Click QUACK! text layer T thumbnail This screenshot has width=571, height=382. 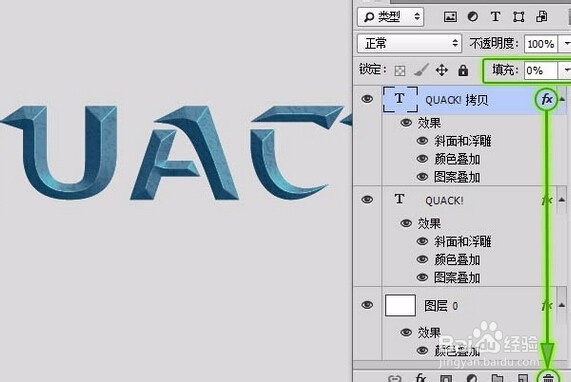click(399, 199)
